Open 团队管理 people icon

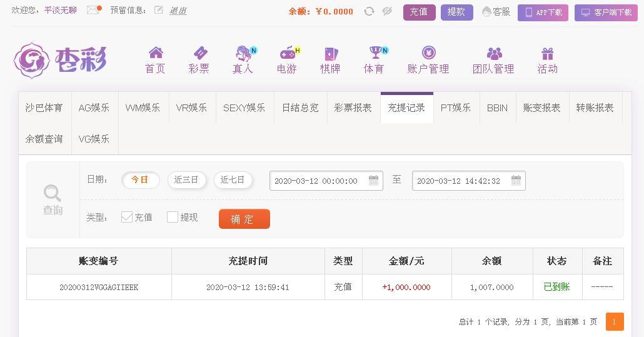pos(494,53)
